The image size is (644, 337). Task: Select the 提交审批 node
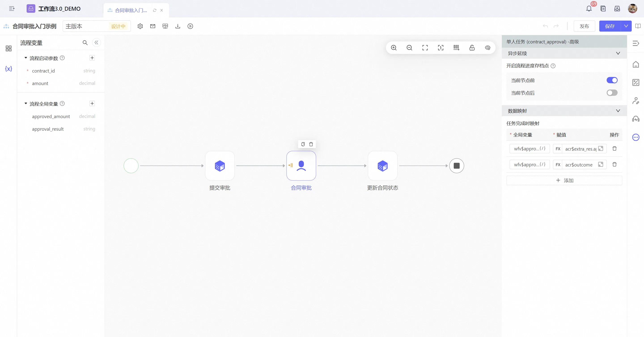click(x=220, y=166)
